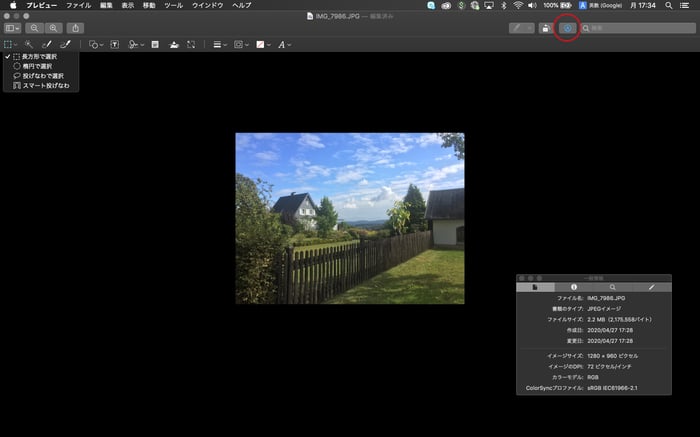
Task: Choose 楕円で選択 selection option
Action: pyautogui.click(x=39, y=67)
